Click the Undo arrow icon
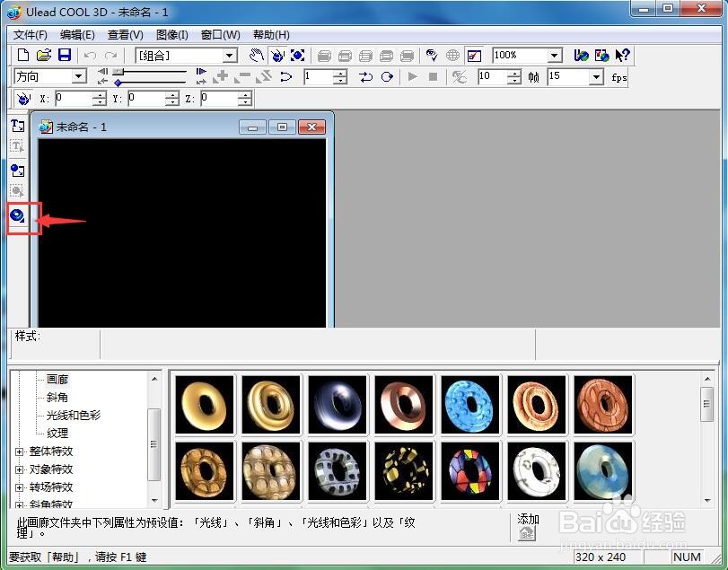Viewport: 728px width, 570px height. [x=90, y=56]
